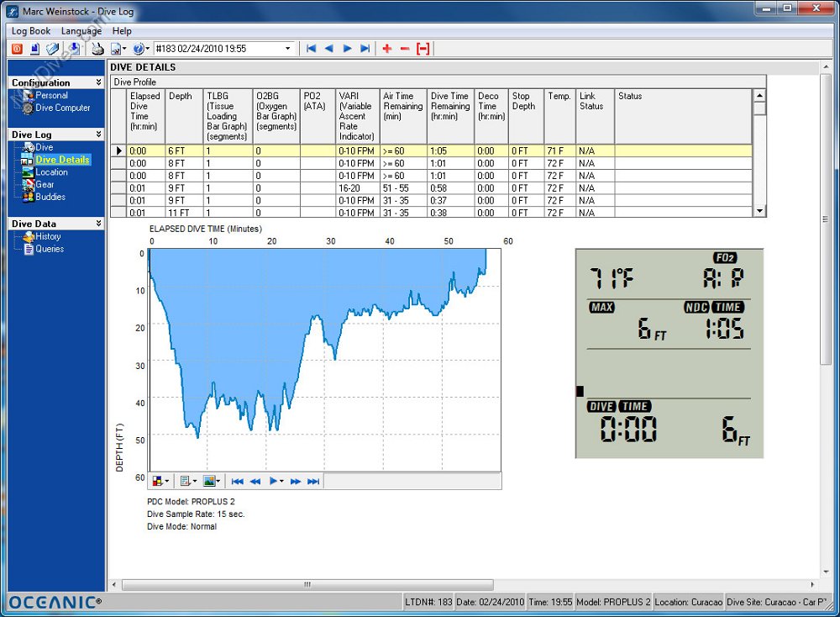
Task: Select Dive Details in the sidebar
Action: coord(62,160)
